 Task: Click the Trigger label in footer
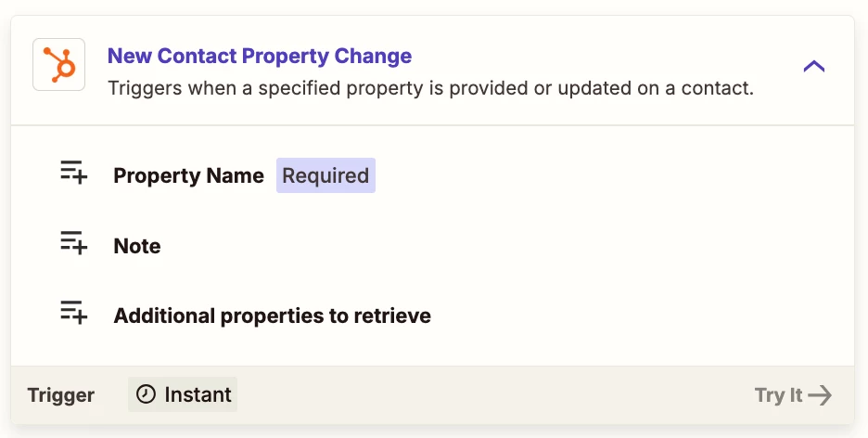[61, 394]
